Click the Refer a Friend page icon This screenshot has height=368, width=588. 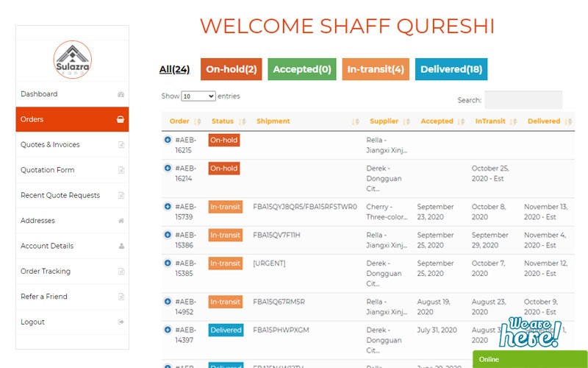tap(121, 297)
